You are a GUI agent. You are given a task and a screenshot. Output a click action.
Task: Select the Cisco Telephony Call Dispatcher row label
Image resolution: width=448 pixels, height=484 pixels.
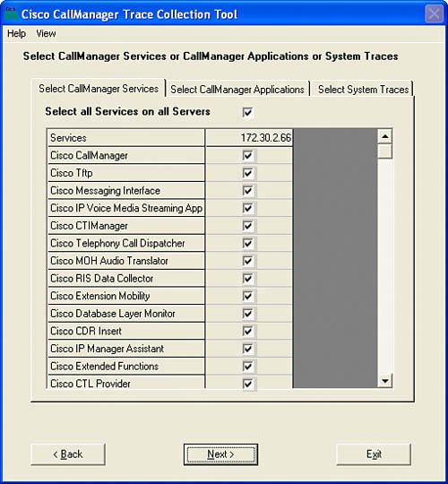coord(125,243)
